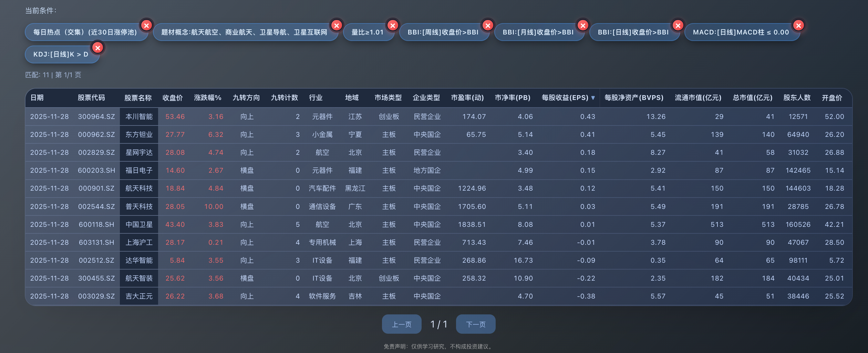Sort table by 市盈率(动) column
This screenshot has height=353, width=868.
pyautogui.click(x=467, y=98)
